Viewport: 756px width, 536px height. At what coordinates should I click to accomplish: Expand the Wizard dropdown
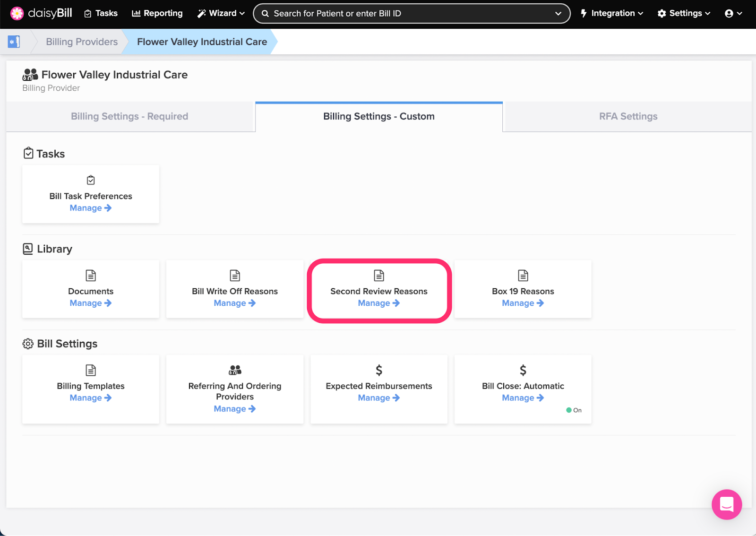coord(221,13)
